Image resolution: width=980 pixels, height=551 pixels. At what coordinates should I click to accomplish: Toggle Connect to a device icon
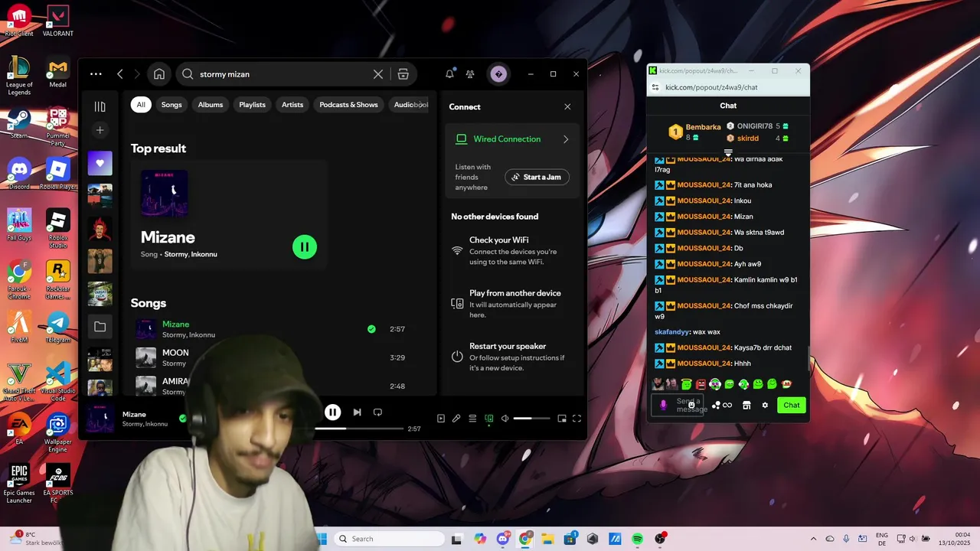(488, 419)
